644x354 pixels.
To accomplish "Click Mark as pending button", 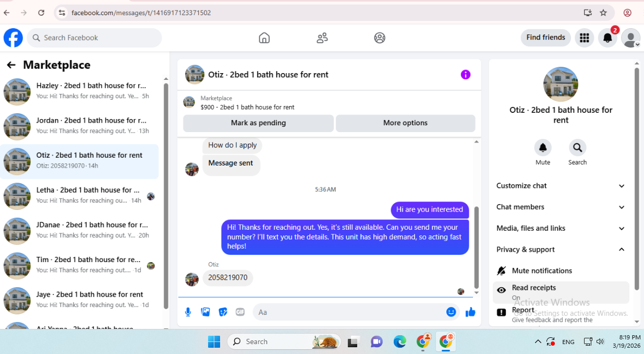I will [258, 123].
